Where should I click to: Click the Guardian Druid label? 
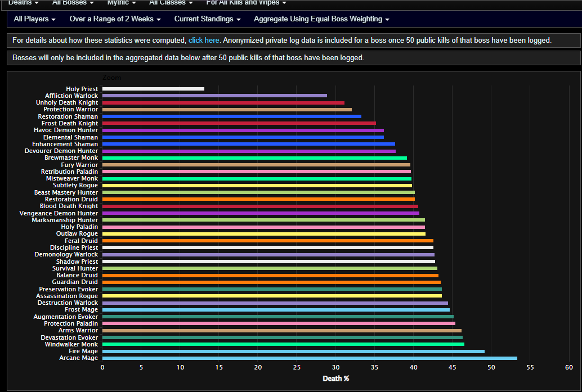[75, 282]
